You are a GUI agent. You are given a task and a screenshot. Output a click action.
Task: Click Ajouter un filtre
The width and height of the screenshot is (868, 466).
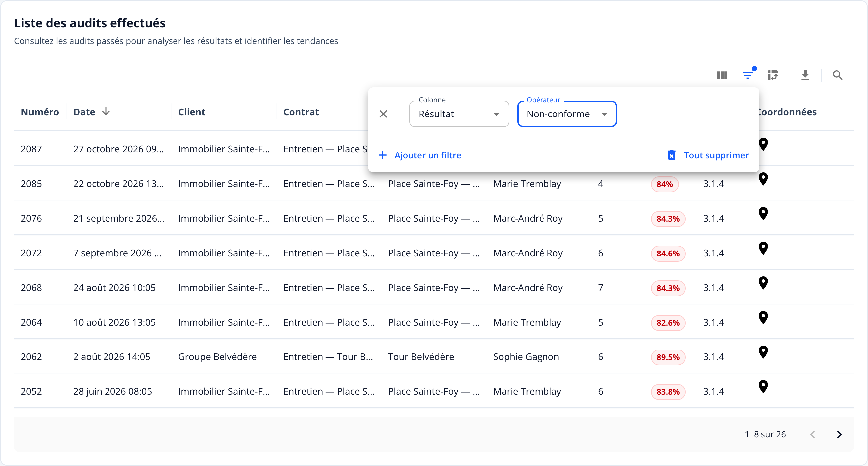point(419,155)
